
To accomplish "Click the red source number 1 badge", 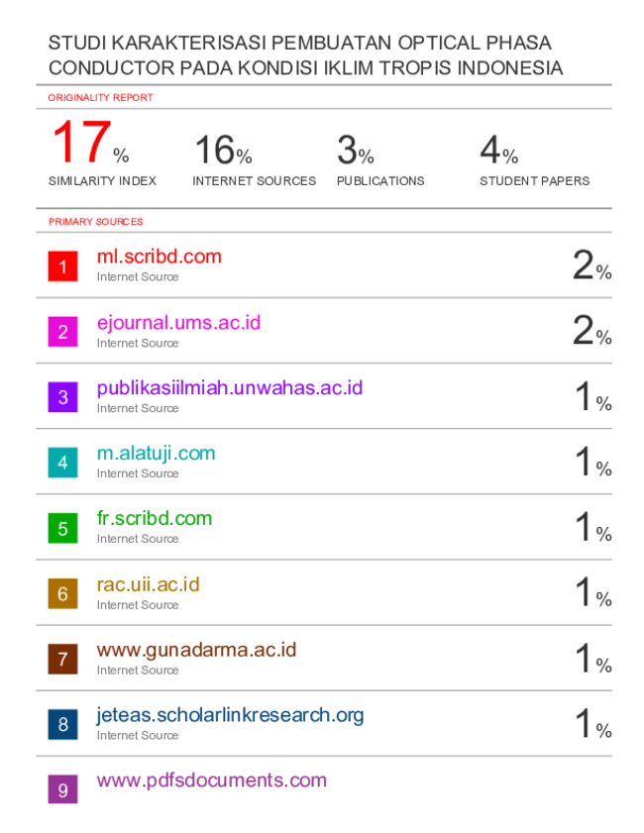I will tap(62, 266).
